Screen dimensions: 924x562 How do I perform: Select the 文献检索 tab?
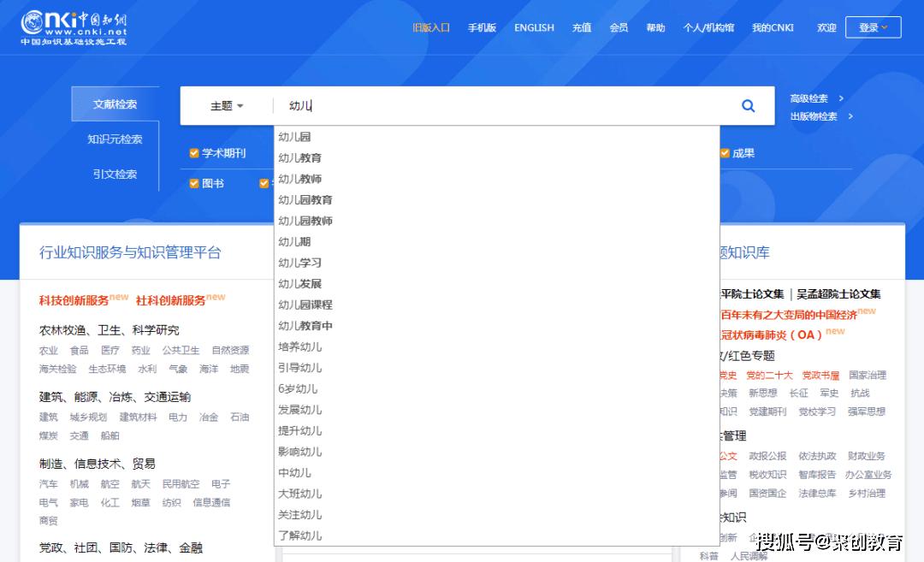pos(115,104)
